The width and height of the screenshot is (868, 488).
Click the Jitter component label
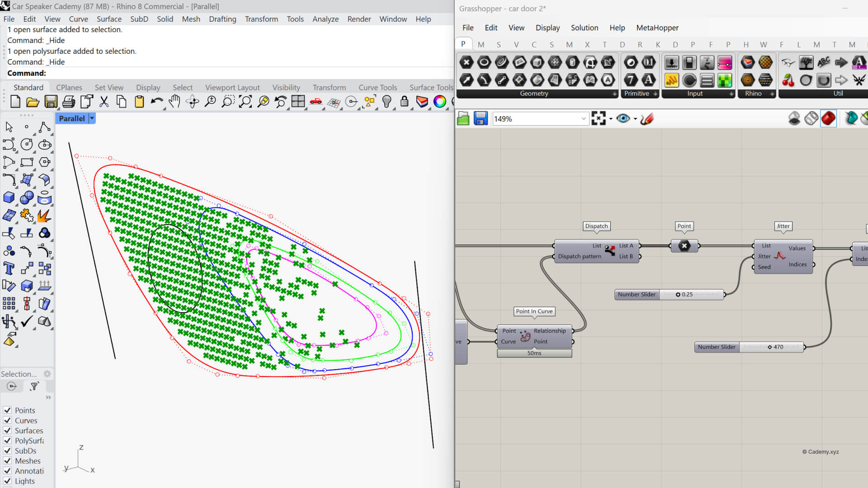click(783, 226)
